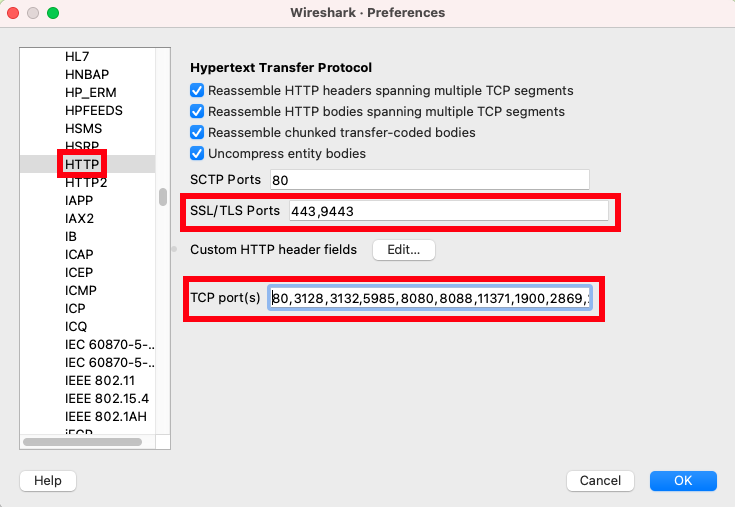Image resolution: width=735 pixels, height=507 pixels.
Task: Click the TCP port(s) text field
Action: click(x=430, y=298)
